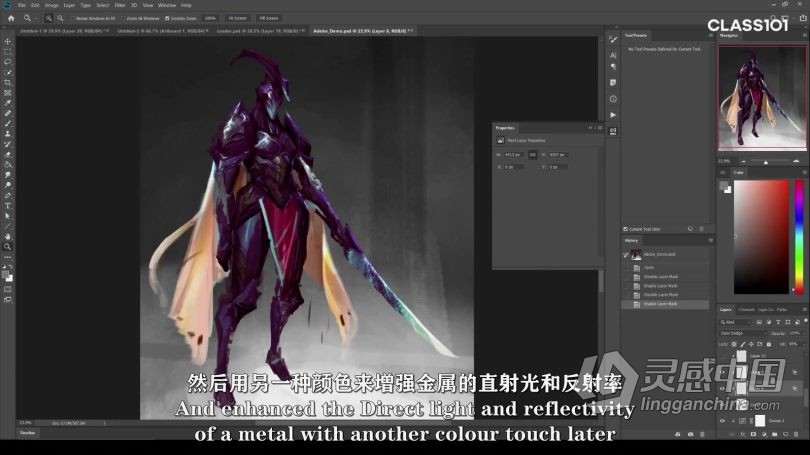The height and width of the screenshot is (455, 810).
Task: Select the Zoom tool in the left toolbar
Action: tap(7, 247)
